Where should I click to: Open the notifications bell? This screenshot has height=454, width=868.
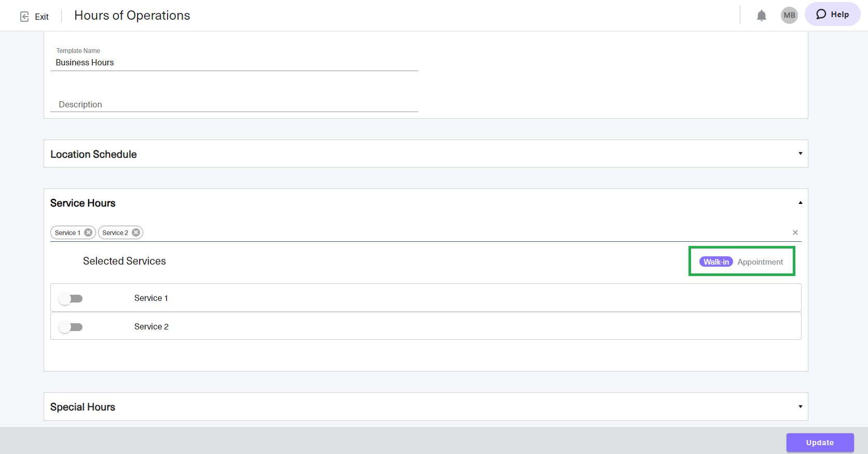click(761, 16)
